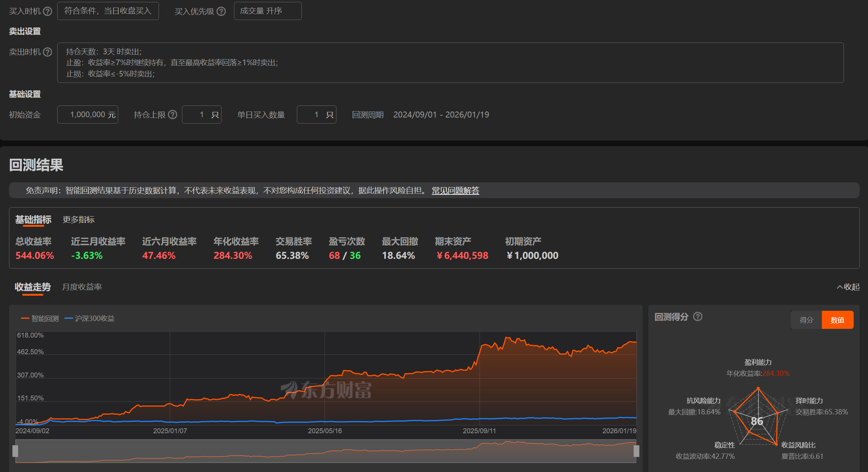The image size is (868, 472).
Task: Switch score panel to 数值 view
Action: tap(837, 320)
